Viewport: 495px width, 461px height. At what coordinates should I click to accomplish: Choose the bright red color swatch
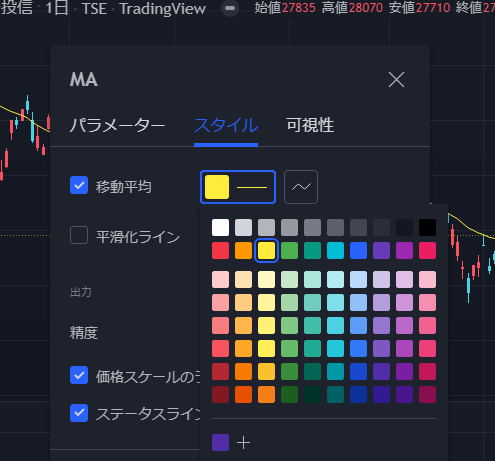tap(220, 250)
